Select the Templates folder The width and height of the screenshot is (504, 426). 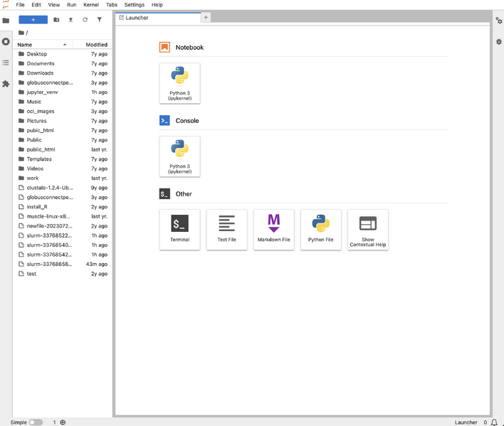[x=63, y=159]
